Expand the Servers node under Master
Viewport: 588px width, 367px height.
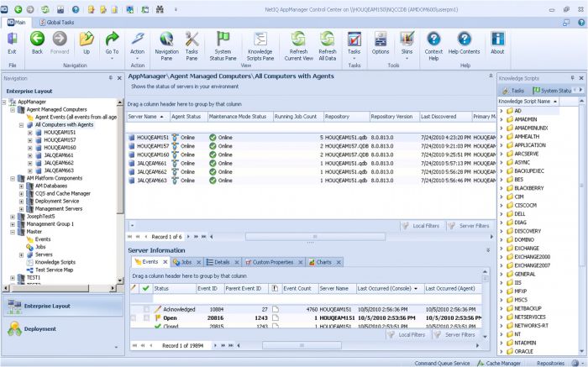point(21,254)
